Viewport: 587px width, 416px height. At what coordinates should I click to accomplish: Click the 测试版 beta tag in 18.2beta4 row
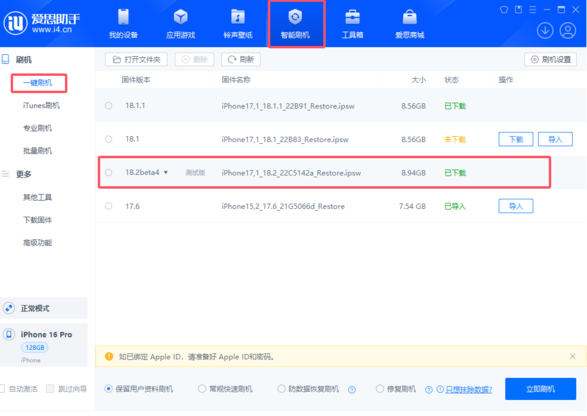click(x=195, y=173)
